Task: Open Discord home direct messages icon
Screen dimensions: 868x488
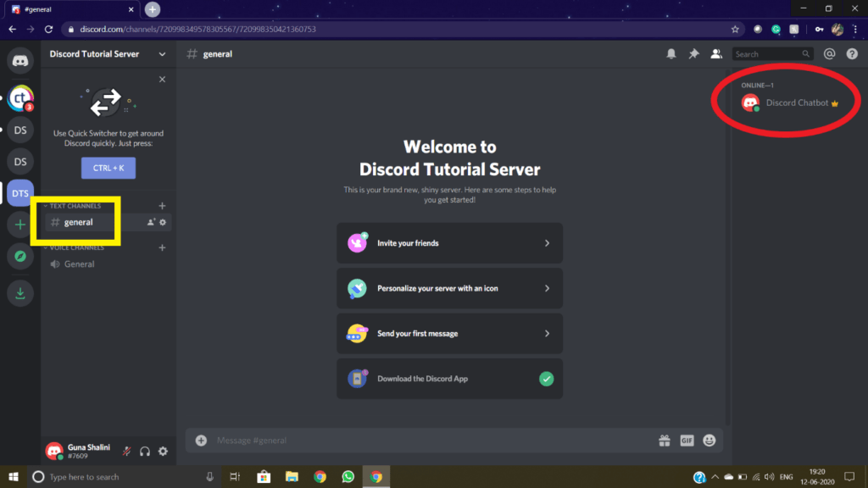Action: point(20,61)
